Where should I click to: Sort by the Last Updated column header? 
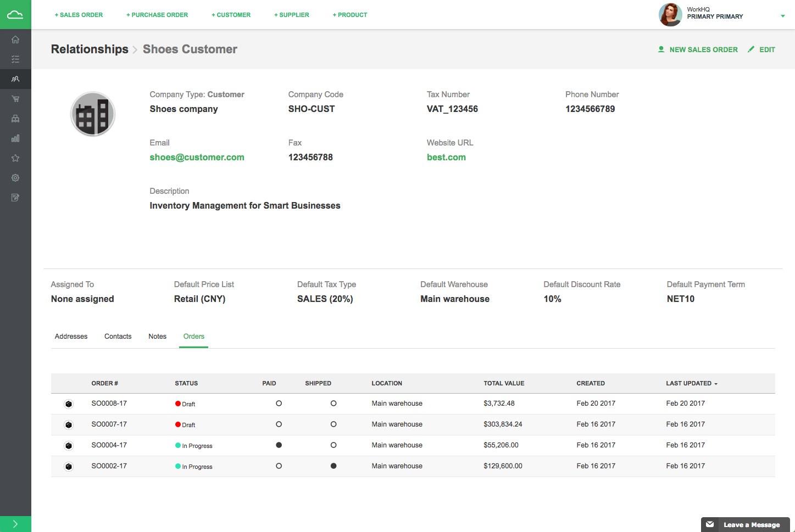pyautogui.click(x=691, y=383)
